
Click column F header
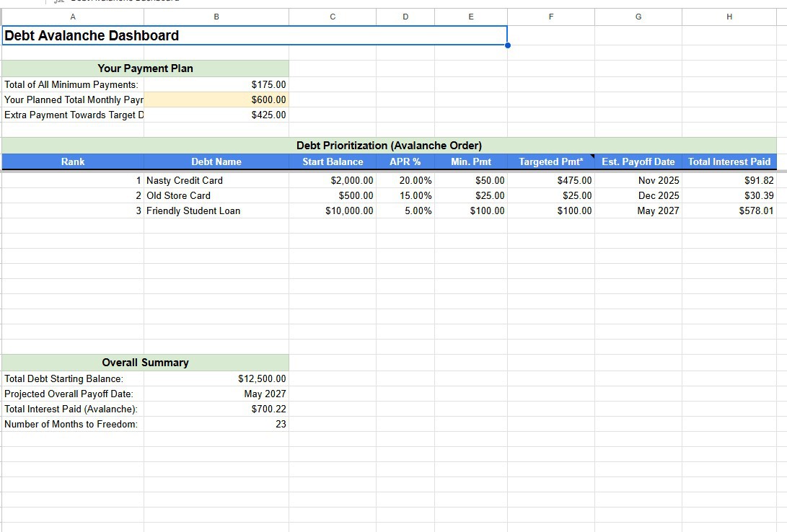pyautogui.click(x=551, y=17)
